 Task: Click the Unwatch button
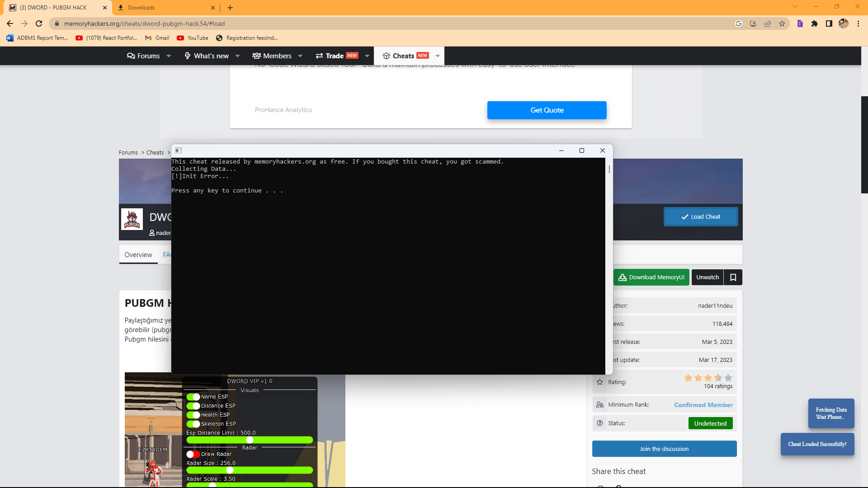point(708,277)
